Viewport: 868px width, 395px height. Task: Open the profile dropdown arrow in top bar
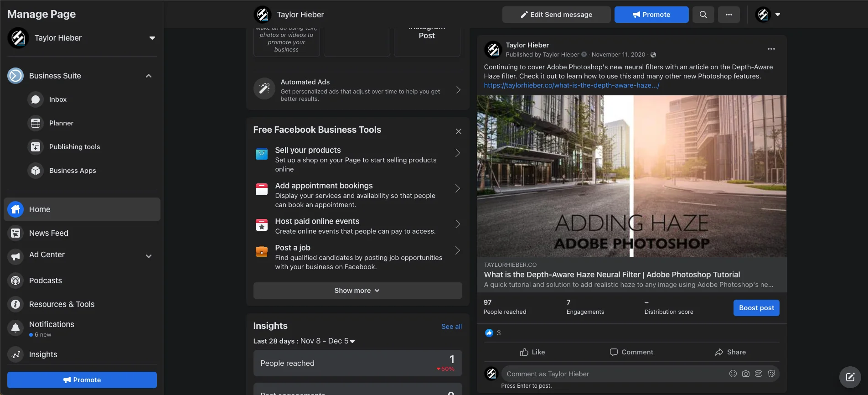(x=778, y=15)
